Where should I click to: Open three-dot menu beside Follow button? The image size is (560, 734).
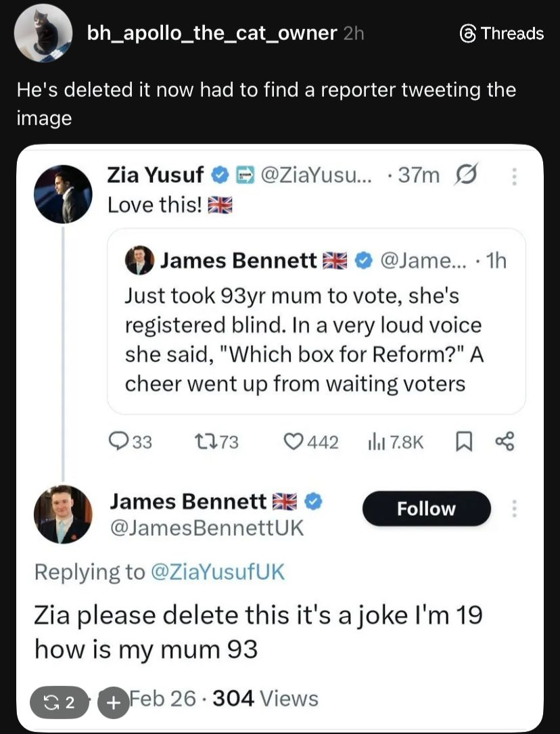click(514, 508)
